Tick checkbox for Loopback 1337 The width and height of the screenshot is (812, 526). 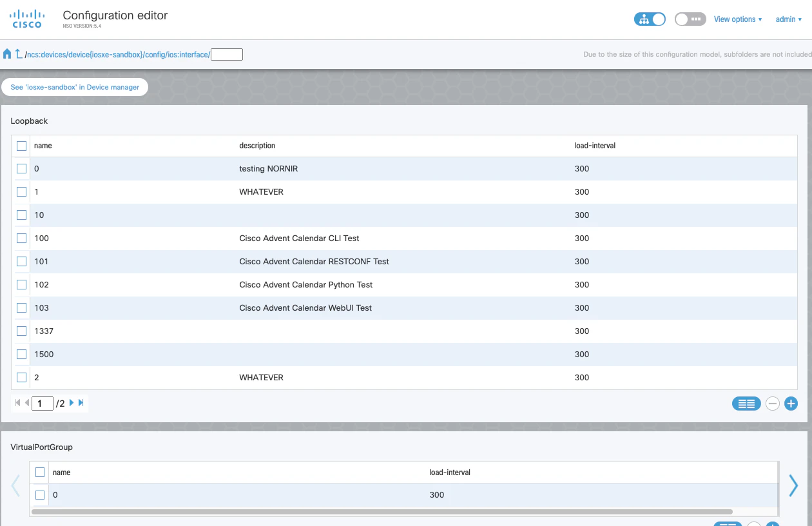click(22, 331)
